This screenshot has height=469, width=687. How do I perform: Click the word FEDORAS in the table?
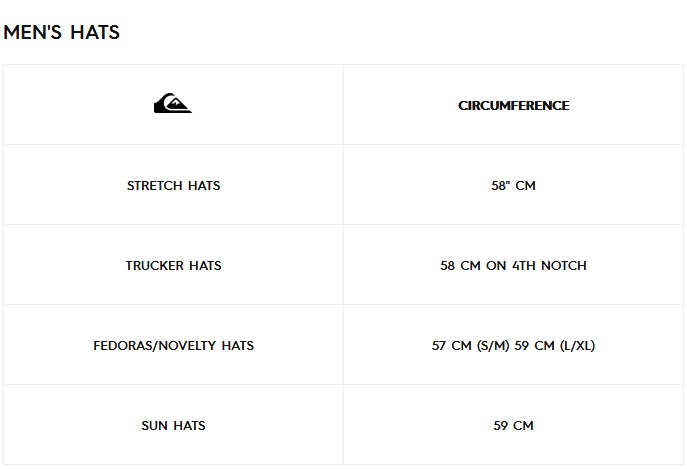(122, 345)
